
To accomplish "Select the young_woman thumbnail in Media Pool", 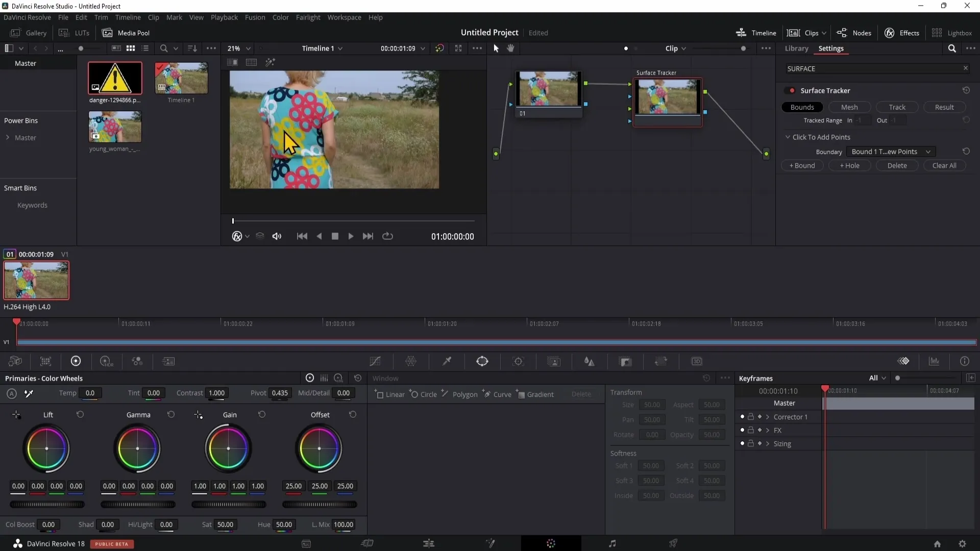I will [x=114, y=128].
